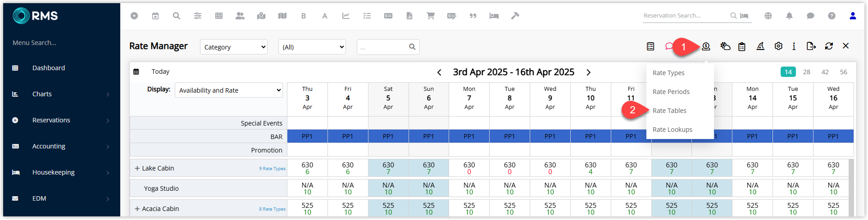Viewport: 868px width, 220px height.
Task: Choose Rate Lookups menu entry
Action: 672,130
